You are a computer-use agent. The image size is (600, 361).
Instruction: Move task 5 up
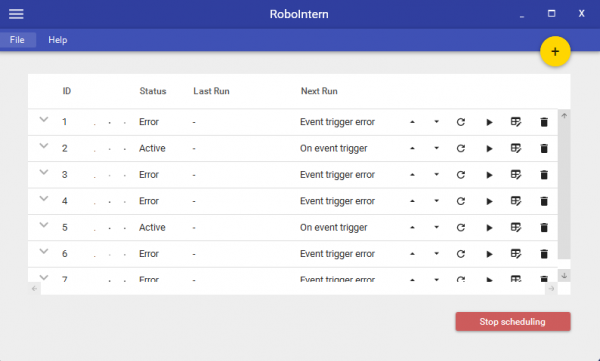tap(412, 228)
